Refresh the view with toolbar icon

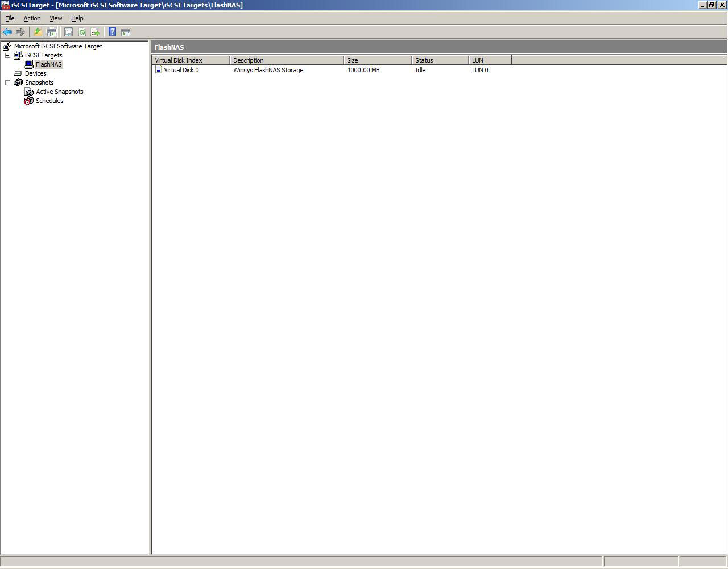[x=82, y=32]
